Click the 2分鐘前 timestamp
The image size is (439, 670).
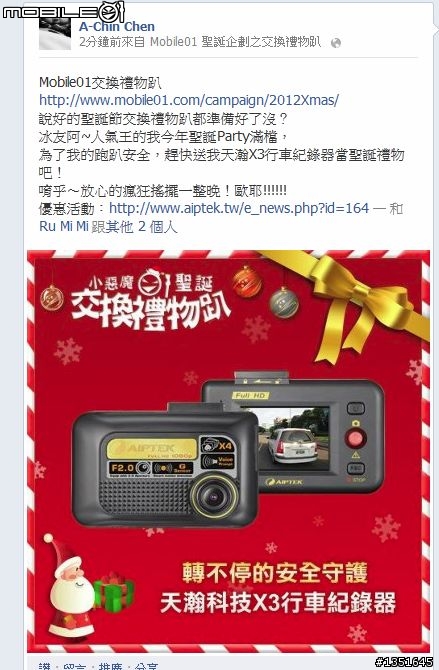[100, 42]
